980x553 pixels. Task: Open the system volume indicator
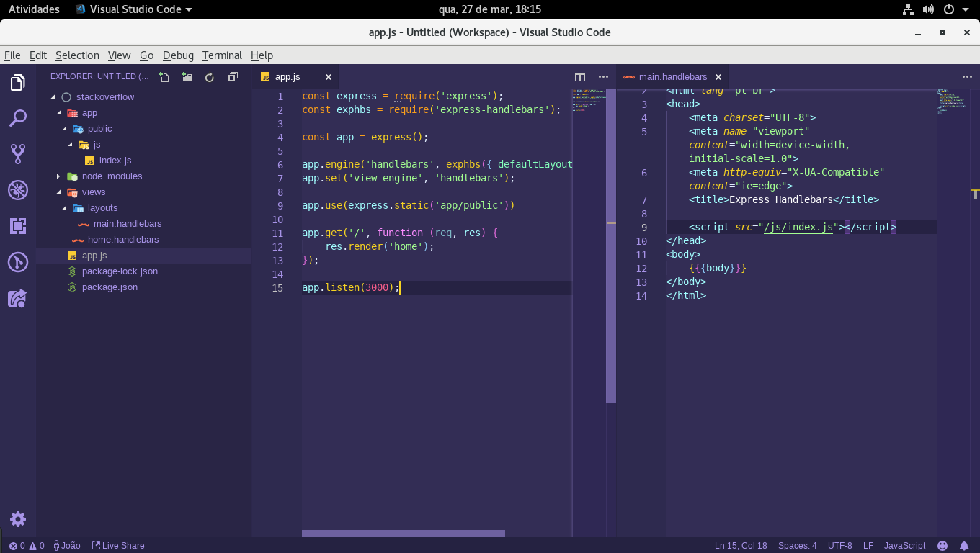coord(928,9)
